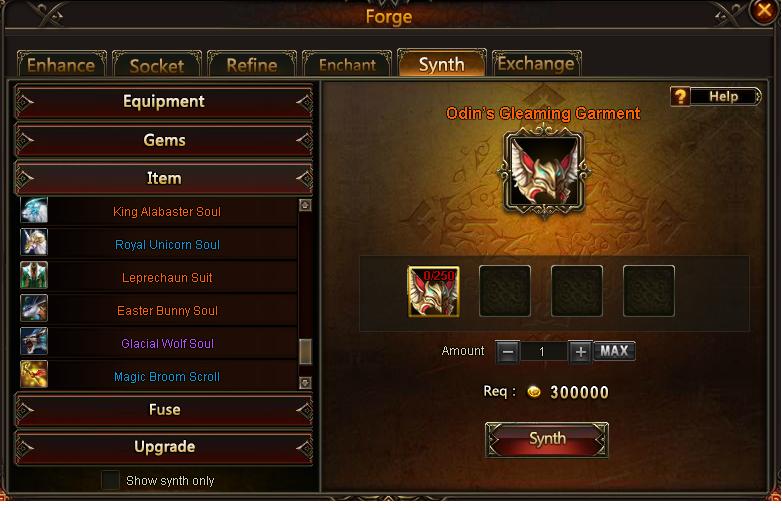
Task: Click the red Synth button
Action: tap(547, 439)
